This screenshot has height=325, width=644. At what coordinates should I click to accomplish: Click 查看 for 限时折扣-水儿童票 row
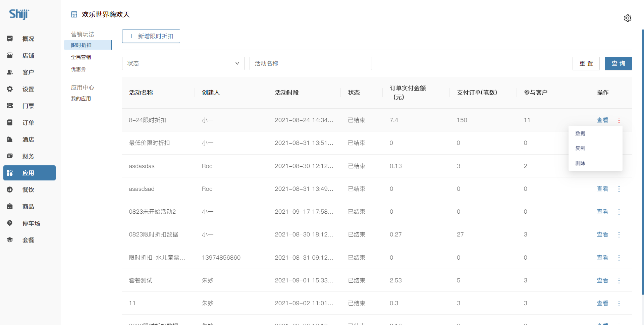[602, 258]
